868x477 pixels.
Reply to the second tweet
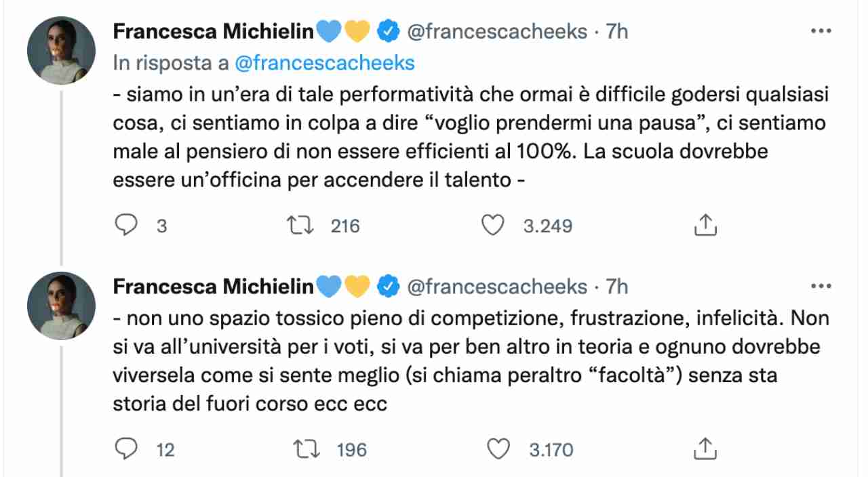(x=127, y=449)
